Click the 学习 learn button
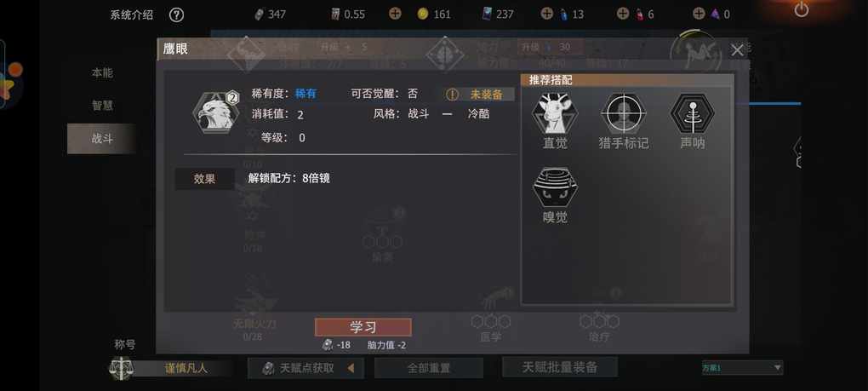Viewport: 868px width, 391px height. pyautogui.click(x=363, y=327)
